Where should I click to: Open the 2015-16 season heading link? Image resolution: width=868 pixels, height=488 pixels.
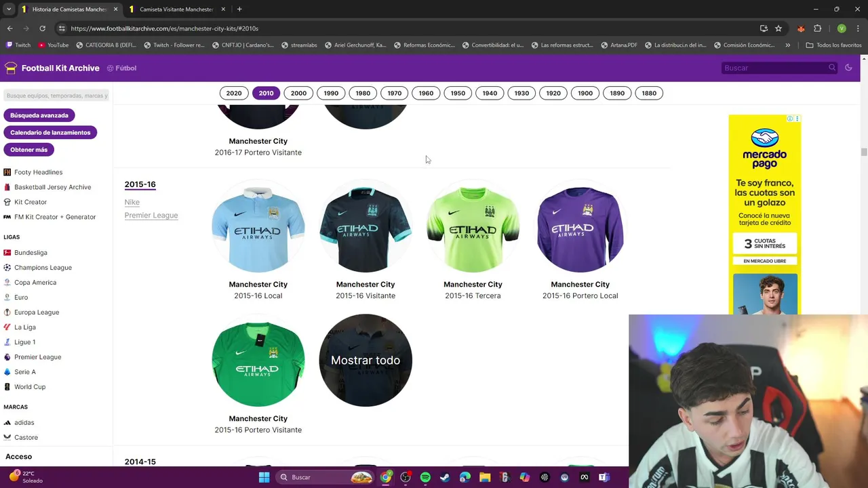[140, 184]
